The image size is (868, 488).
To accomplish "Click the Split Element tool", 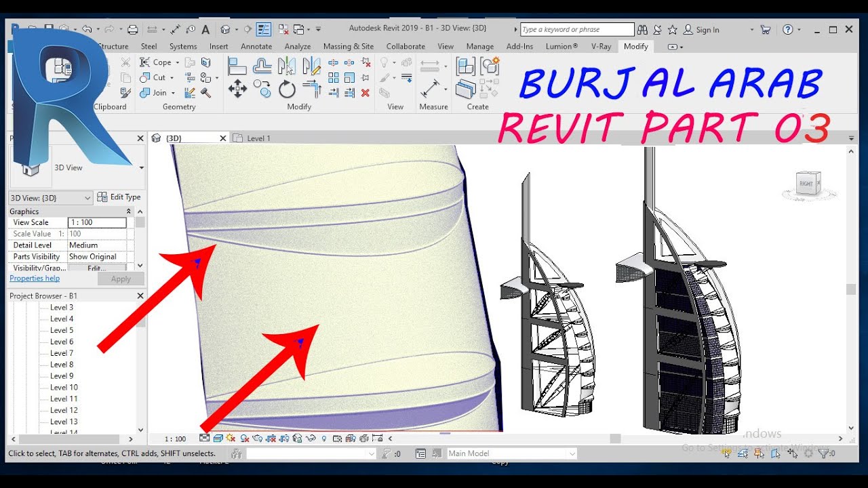I will [x=334, y=62].
